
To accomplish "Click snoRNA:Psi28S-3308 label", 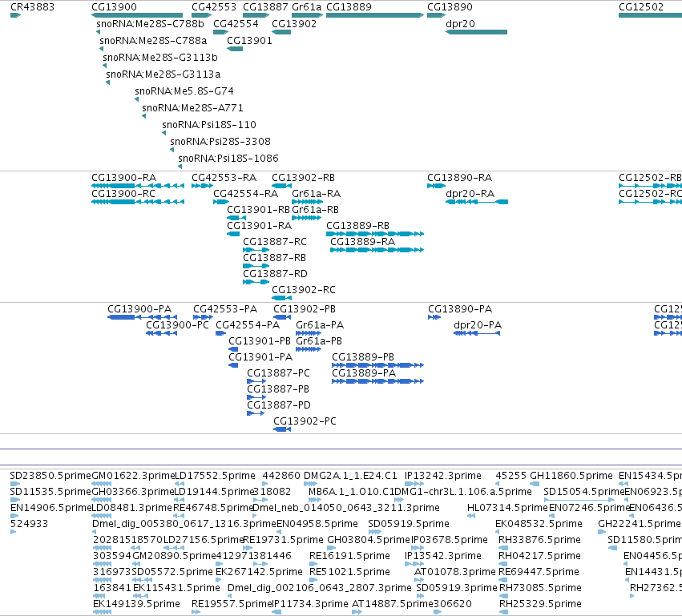I will (x=220, y=142).
